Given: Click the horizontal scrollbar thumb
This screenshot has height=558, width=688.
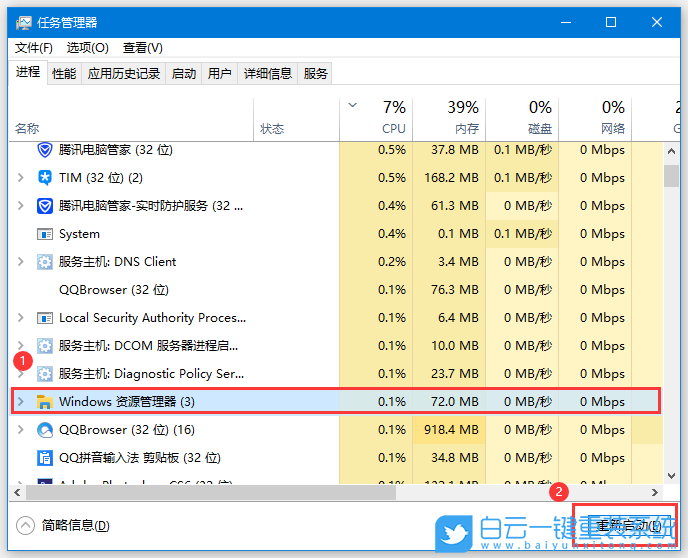Looking at the screenshot, I should [211, 492].
